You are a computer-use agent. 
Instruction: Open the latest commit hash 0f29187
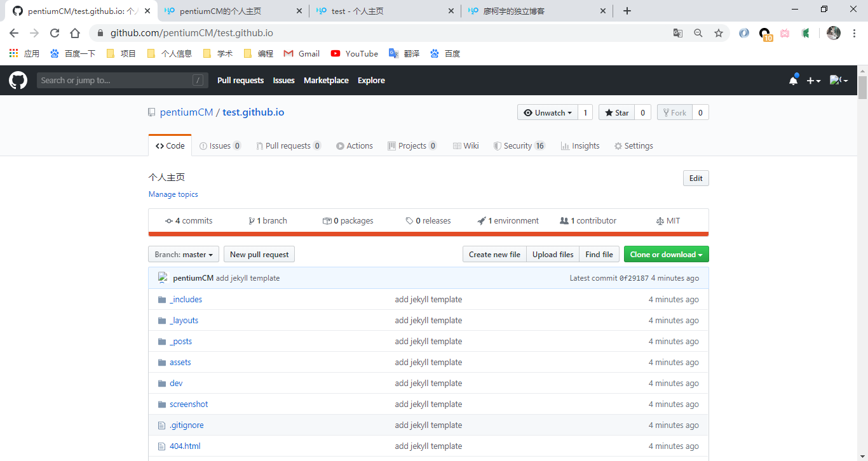pyautogui.click(x=634, y=278)
